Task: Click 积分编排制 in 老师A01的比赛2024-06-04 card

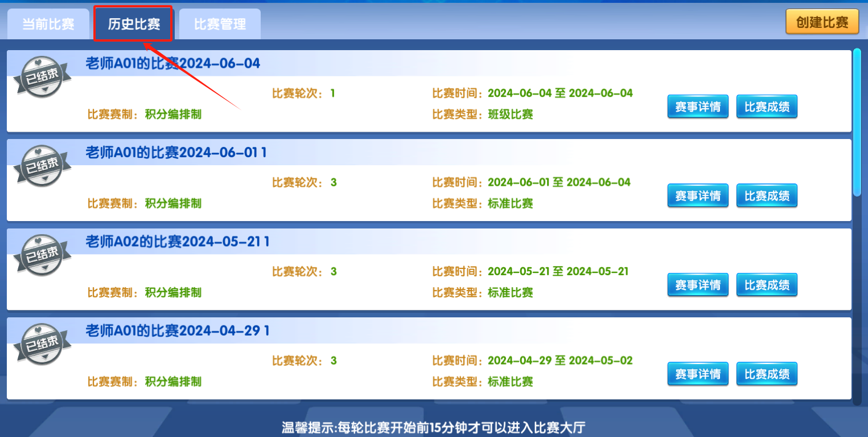Action: point(173,115)
